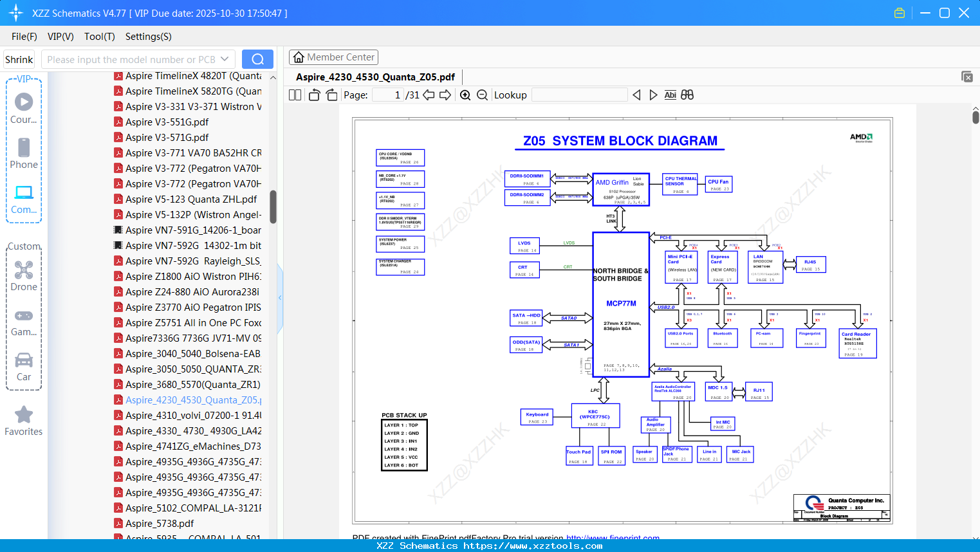Rotate page clockwise
The width and height of the screenshot is (980, 552).
(331, 95)
